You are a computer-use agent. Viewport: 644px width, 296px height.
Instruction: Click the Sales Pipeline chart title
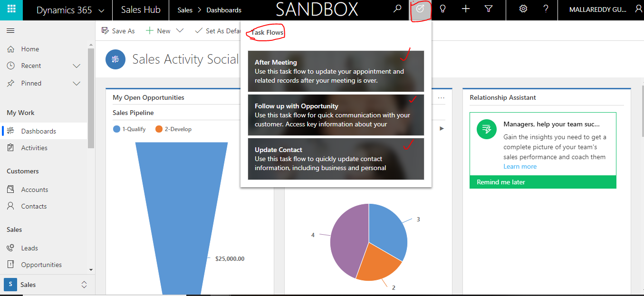click(x=133, y=113)
